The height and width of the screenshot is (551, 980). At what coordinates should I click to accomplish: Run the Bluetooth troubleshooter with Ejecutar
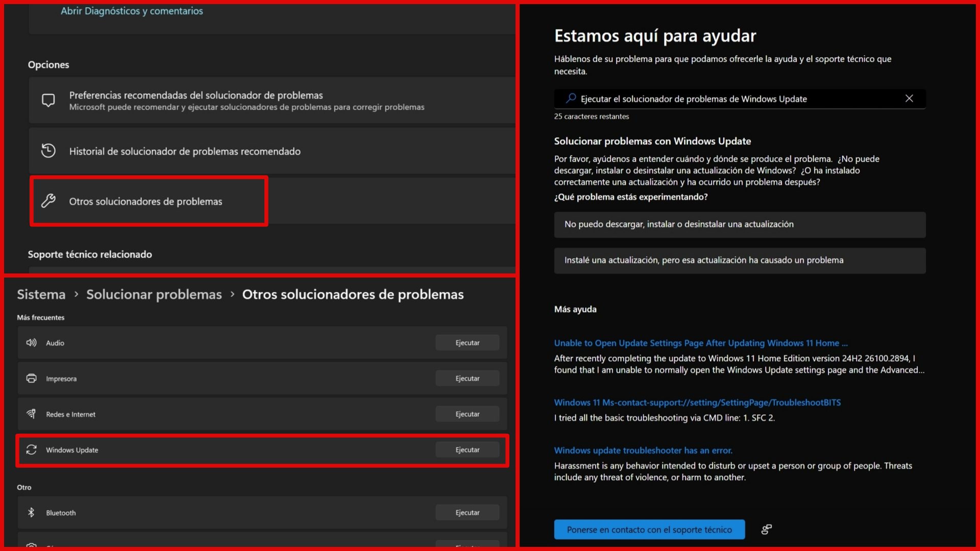pos(467,512)
